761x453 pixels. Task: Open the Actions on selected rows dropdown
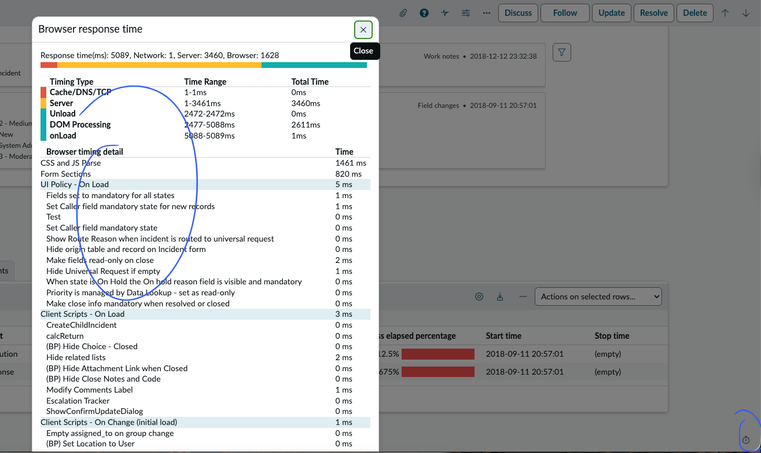(x=599, y=297)
